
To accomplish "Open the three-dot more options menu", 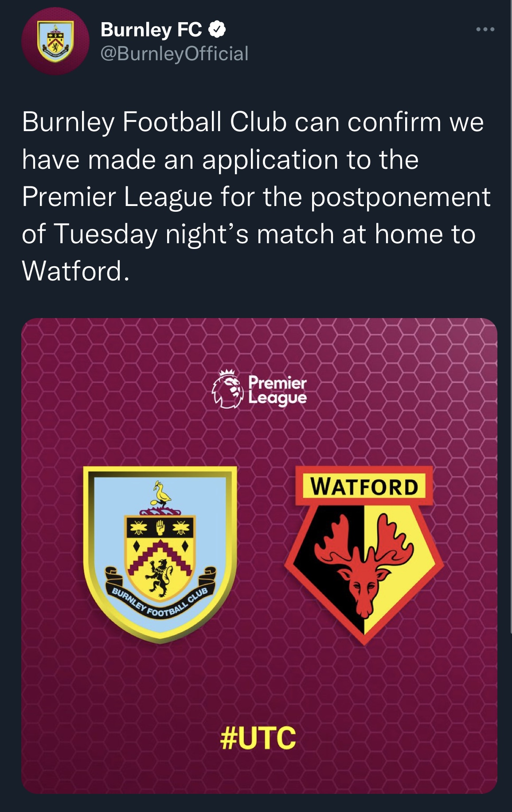I will (485, 30).
